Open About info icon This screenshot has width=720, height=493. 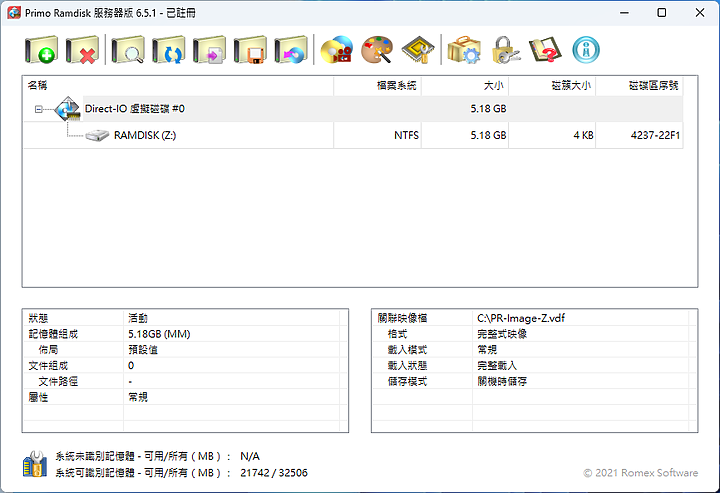pos(586,50)
